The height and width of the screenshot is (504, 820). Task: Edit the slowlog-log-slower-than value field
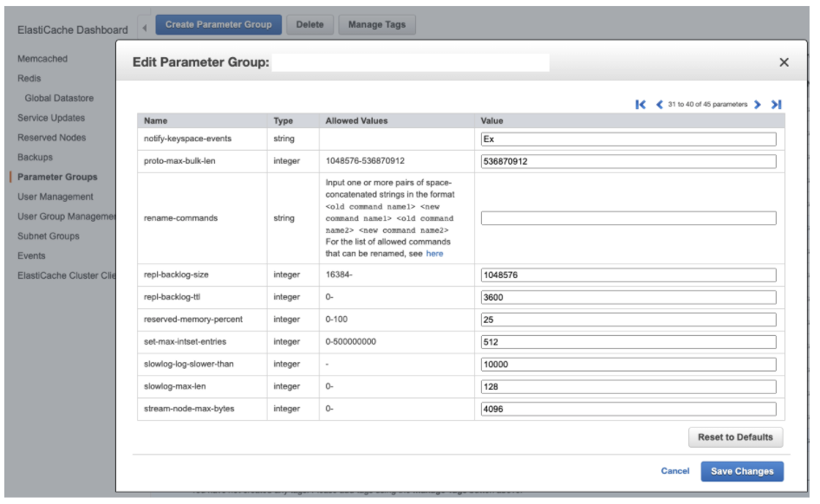pos(628,365)
